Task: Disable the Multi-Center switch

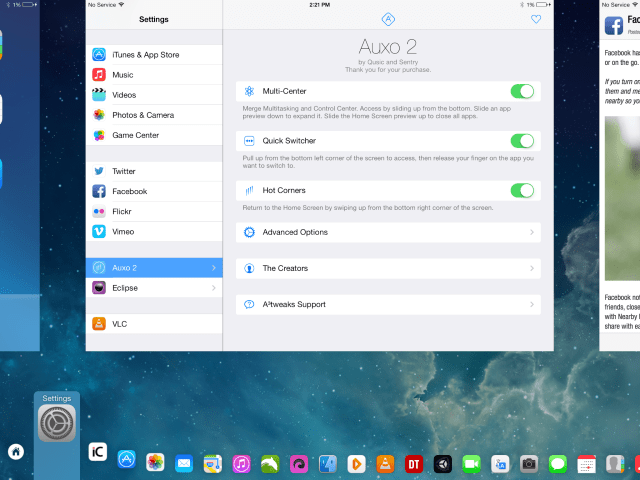Action: click(x=522, y=91)
